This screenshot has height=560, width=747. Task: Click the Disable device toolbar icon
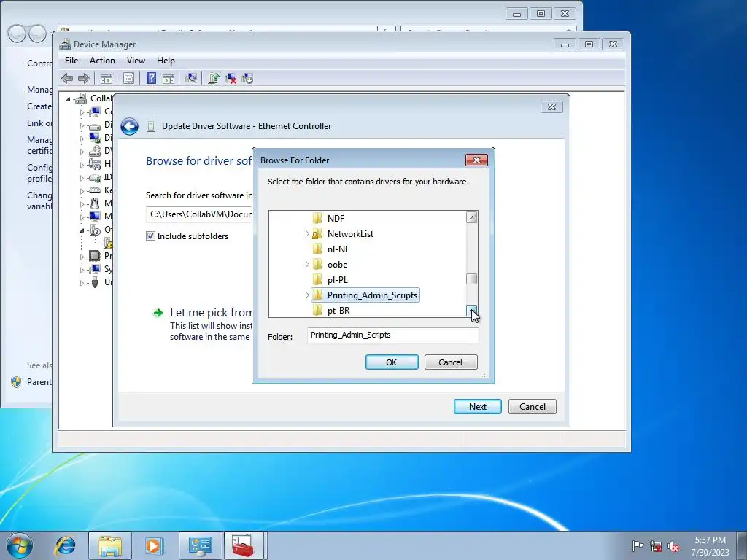[247, 78]
